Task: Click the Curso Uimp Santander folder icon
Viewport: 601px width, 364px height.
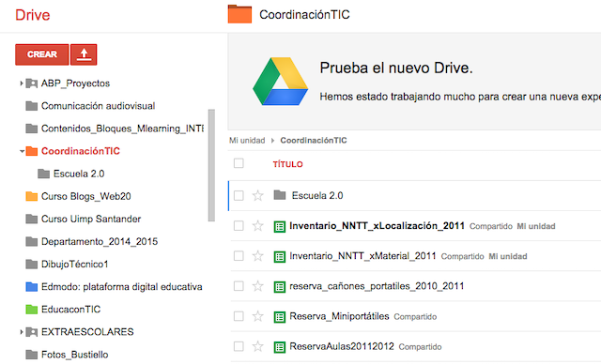Action: pos(31,219)
